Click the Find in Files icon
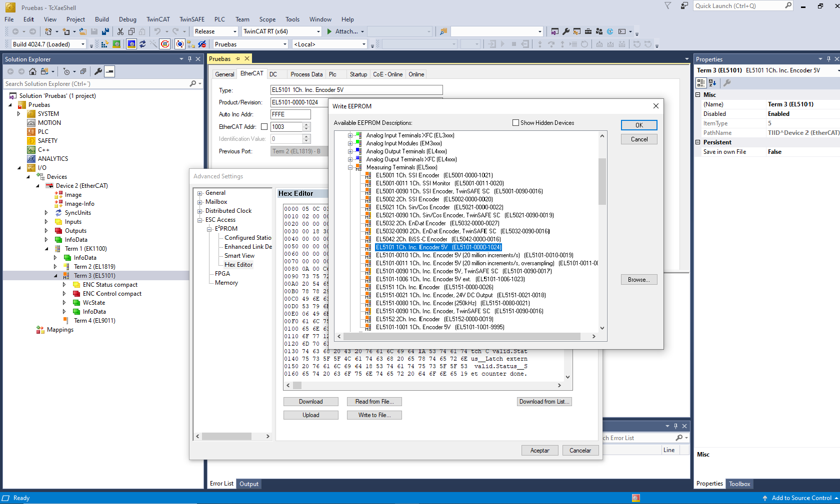 point(443,31)
